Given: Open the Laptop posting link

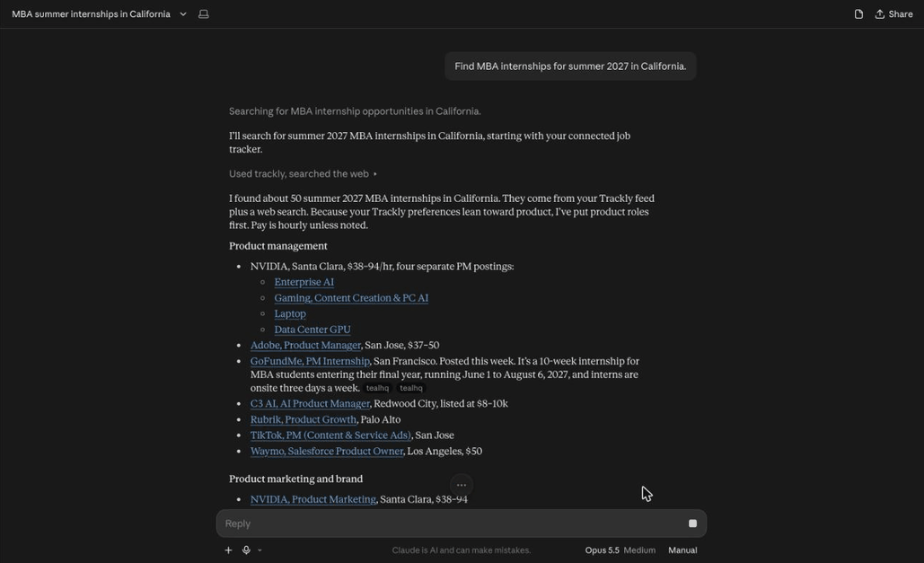Looking at the screenshot, I should point(290,314).
